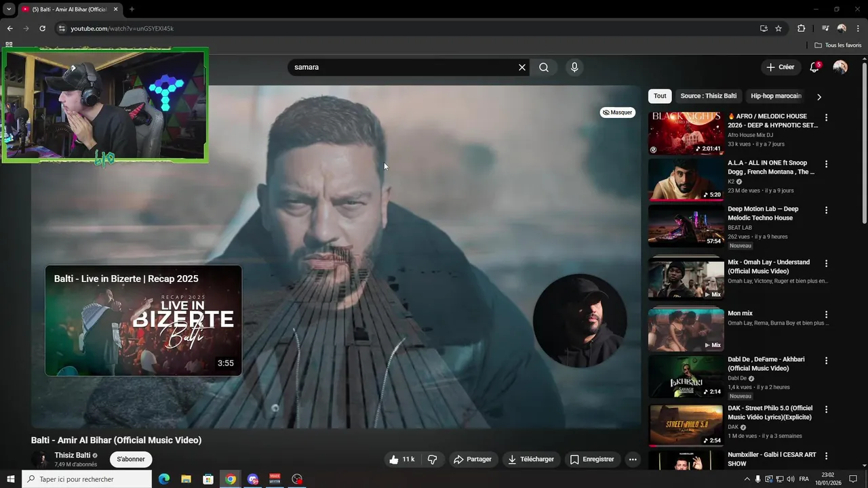Clear the search box with the X icon
The height and width of the screenshot is (488, 868).
(x=522, y=67)
